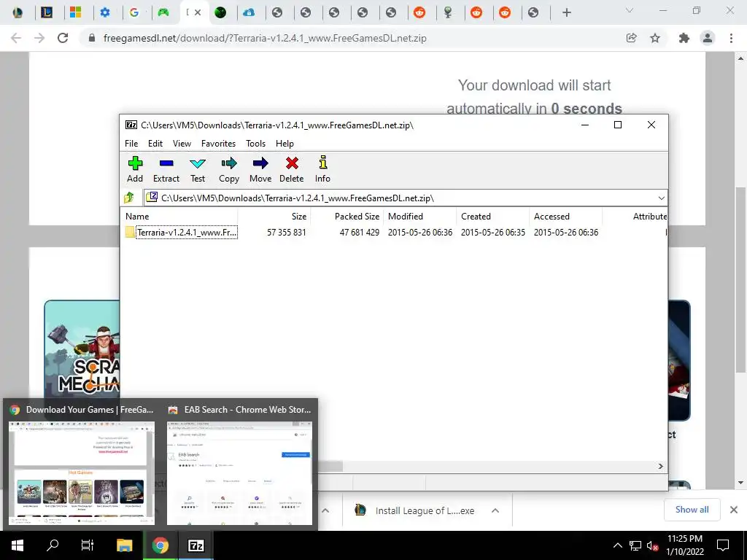The image size is (747, 560).
Task: Open Windows taskbar search
Action: point(53,545)
